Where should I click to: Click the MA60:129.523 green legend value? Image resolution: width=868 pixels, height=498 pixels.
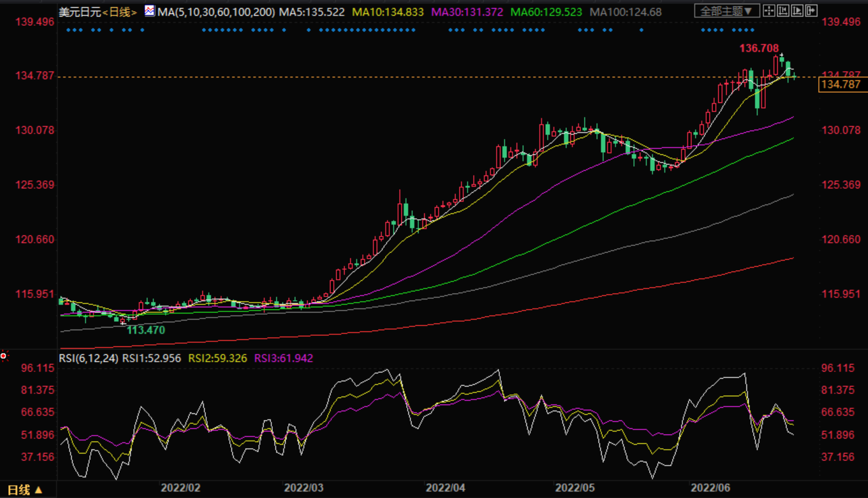click(546, 12)
